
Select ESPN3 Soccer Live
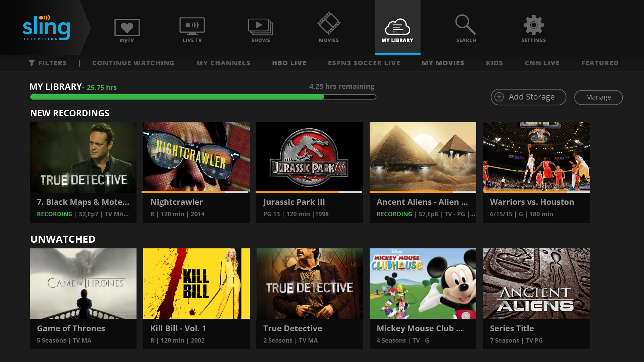[364, 63]
